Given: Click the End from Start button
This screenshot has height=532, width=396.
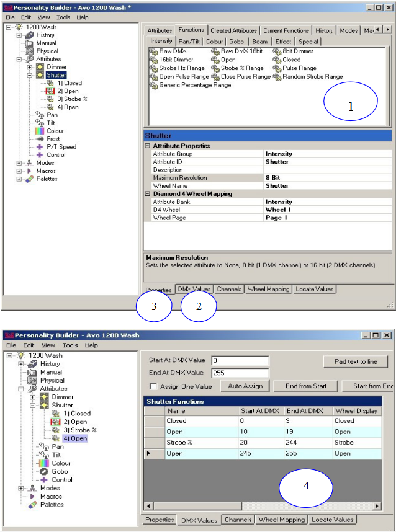Looking at the screenshot, I should [306, 386].
